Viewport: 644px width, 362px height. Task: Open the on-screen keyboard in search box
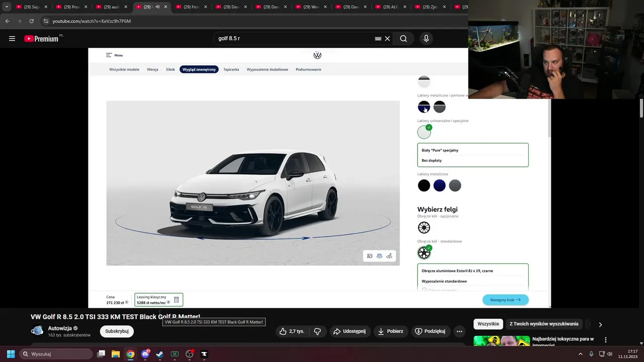tap(378, 39)
